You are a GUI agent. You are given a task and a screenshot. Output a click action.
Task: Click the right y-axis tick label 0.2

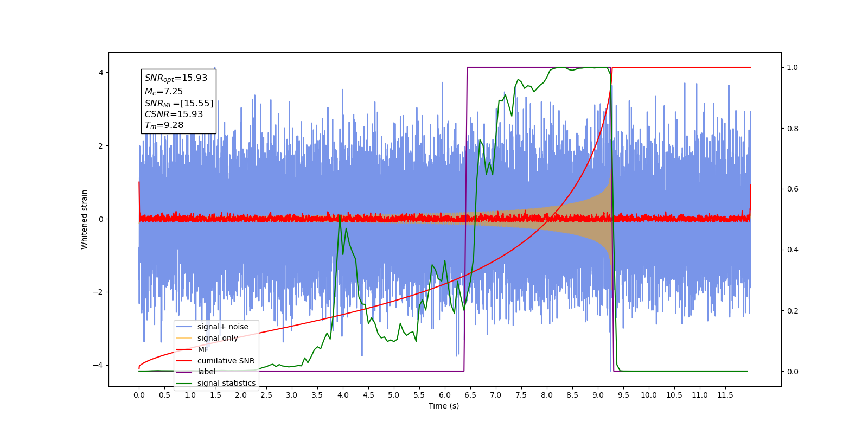(793, 311)
